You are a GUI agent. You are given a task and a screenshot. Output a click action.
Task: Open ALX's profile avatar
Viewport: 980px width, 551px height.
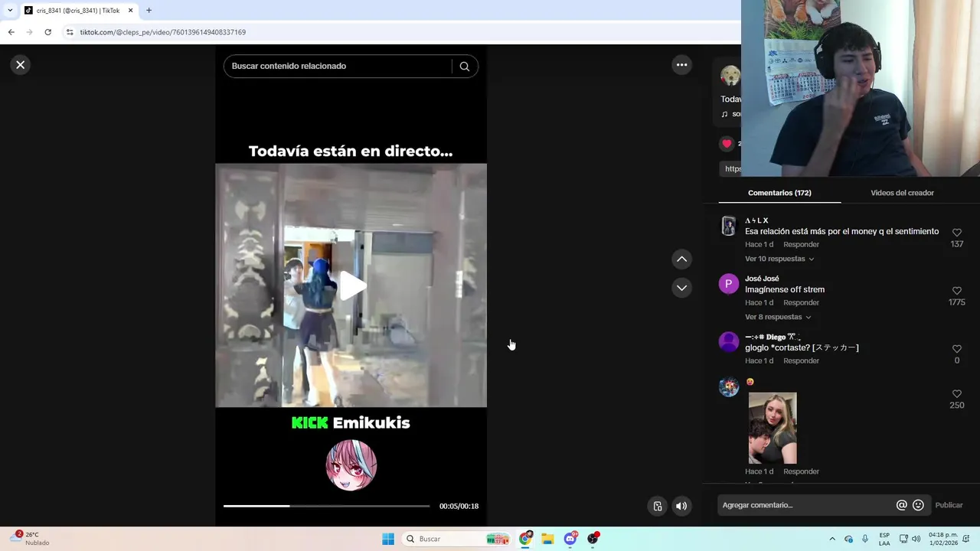coord(729,227)
